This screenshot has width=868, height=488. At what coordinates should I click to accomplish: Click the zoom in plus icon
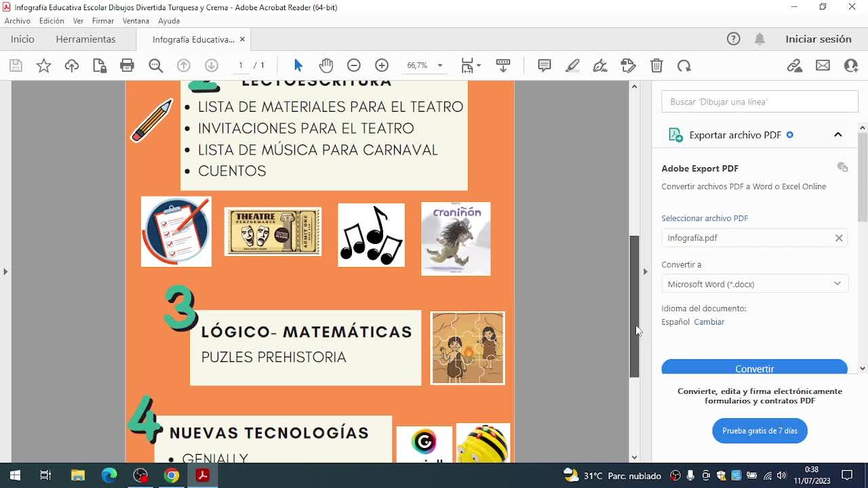coord(382,66)
